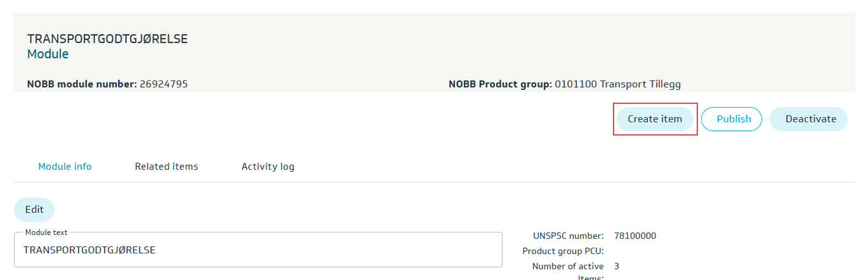Image resolution: width=868 pixels, height=280 pixels.
Task: Select the UNSPSC value 78100000
Action: 635,236
